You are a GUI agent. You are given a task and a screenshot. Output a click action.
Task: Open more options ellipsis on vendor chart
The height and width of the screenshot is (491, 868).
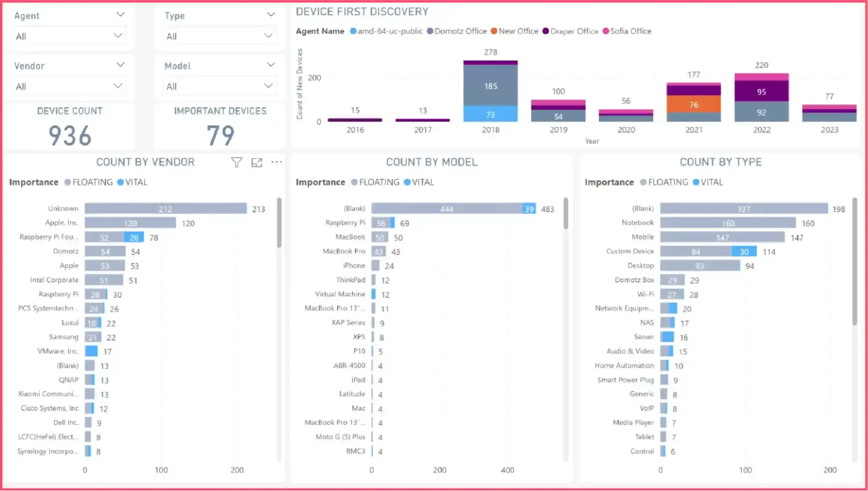tap(277, 162)
